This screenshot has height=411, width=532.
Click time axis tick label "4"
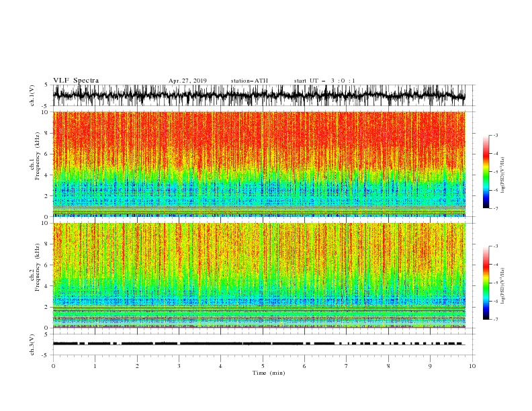pos(220,366)
